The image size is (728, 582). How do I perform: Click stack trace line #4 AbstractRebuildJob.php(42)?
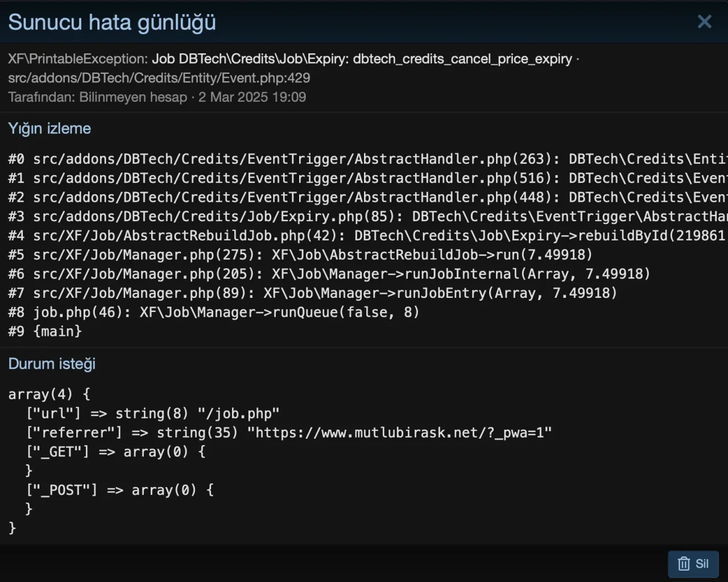click(x=367, y=236)
